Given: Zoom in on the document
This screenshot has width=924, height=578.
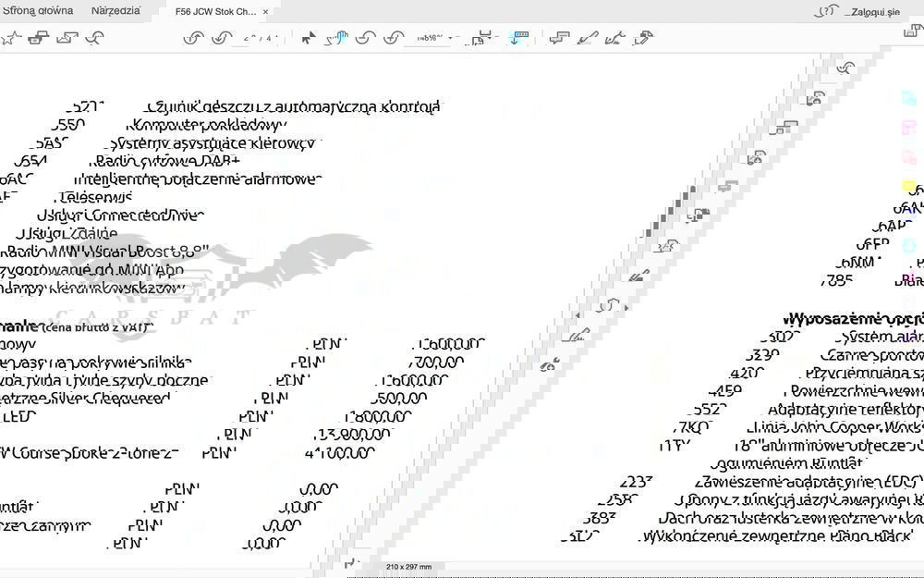Looking at the screenshot, I should click(x=394, y=38).
